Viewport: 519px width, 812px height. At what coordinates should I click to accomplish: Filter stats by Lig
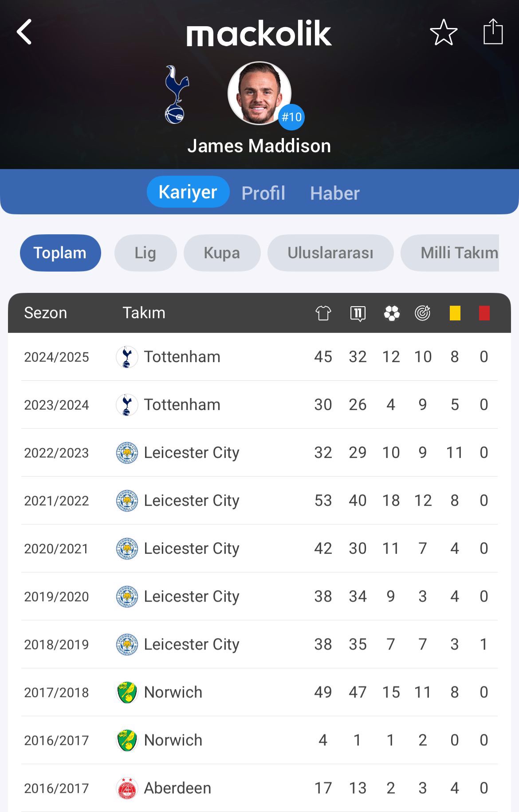click(145, 253)
